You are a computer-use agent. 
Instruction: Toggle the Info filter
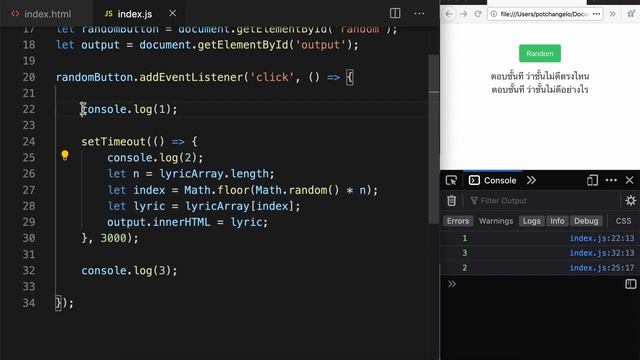click(557, 221)
